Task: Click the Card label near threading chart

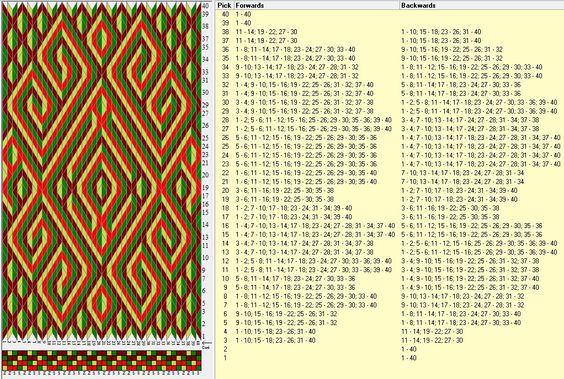Action: coord(206,347)
